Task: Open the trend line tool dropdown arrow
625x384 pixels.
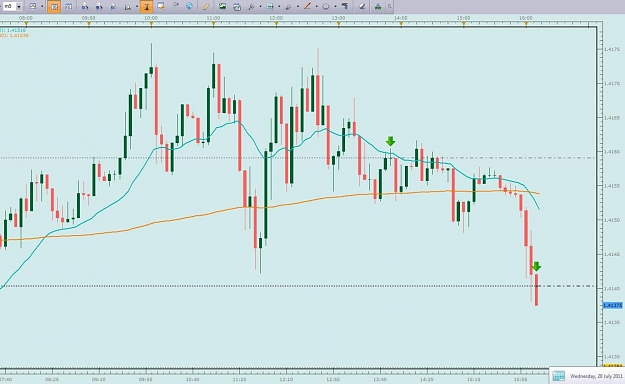Action: [316, 6]
